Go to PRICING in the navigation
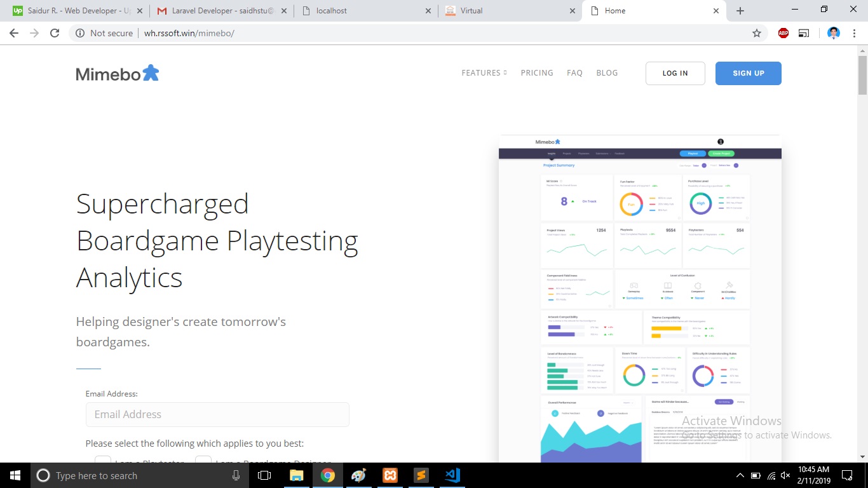This screenshot has height=488, width=868. [537, 73]
